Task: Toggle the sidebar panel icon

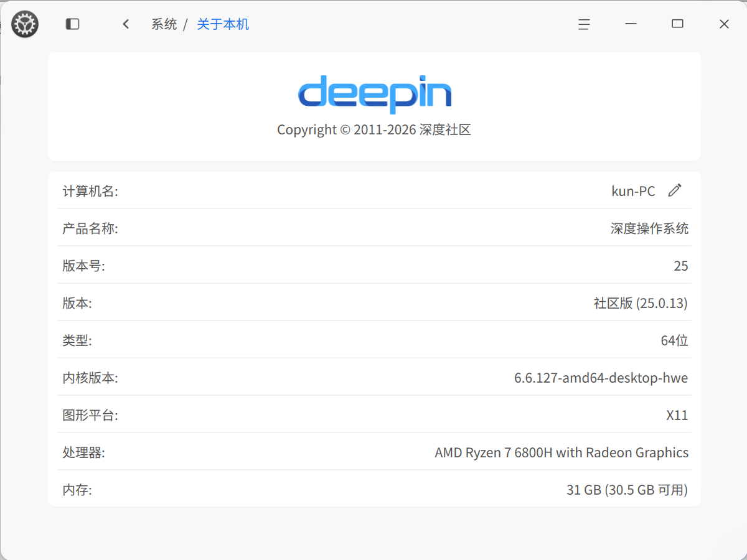Action: click(x=73, y=24)
